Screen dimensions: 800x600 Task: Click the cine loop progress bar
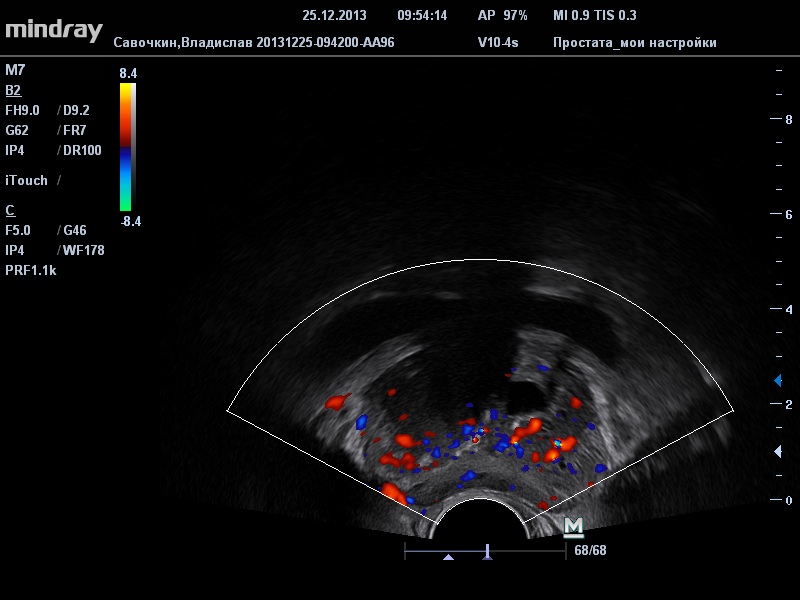click(485, 551)
